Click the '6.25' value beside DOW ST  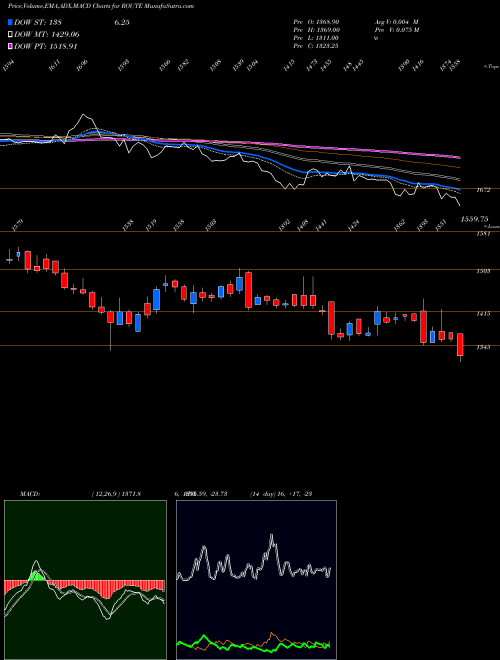pyautogui.click(x=122, y=22)
